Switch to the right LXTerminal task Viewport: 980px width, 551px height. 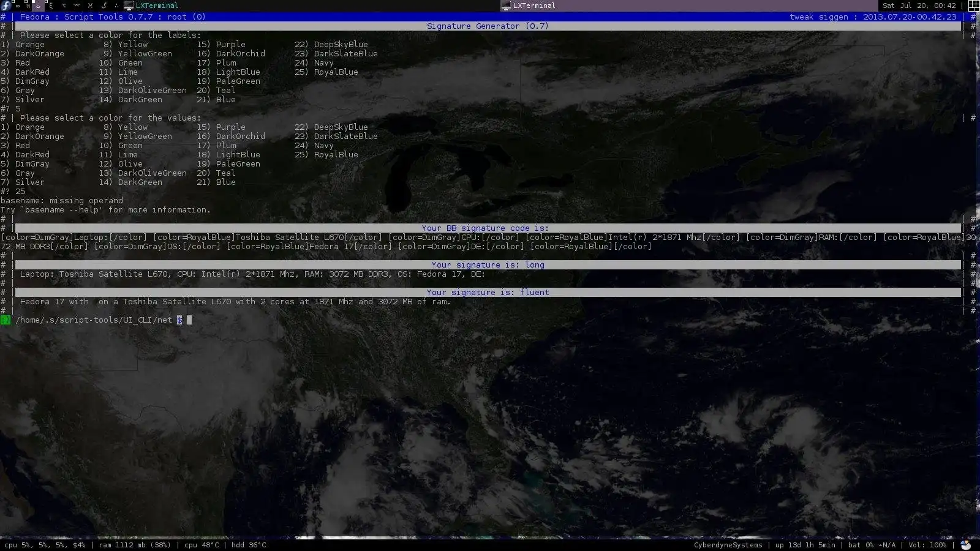pos(534,6)
